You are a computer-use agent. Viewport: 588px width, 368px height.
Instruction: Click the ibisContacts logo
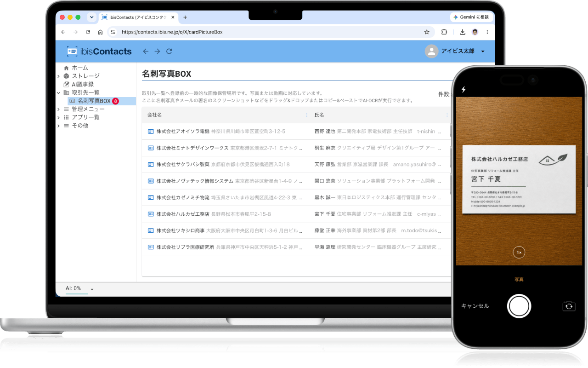tap(99, 52)
